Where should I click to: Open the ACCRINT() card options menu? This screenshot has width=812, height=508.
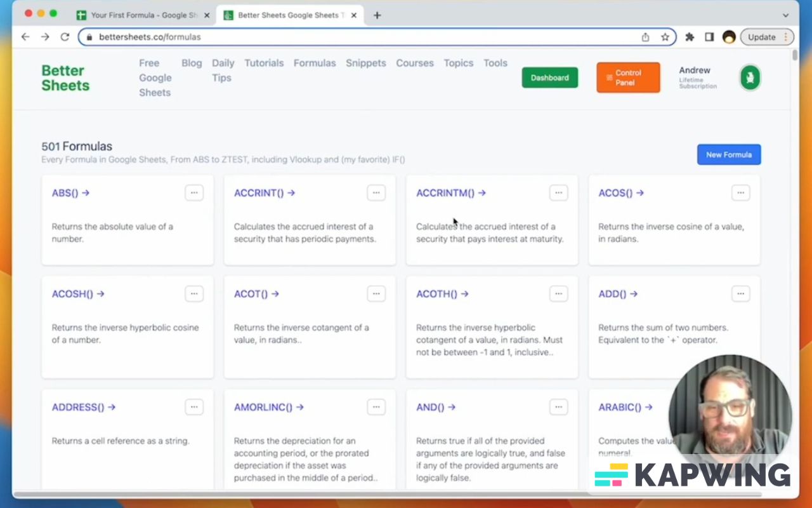coord(376,192)
